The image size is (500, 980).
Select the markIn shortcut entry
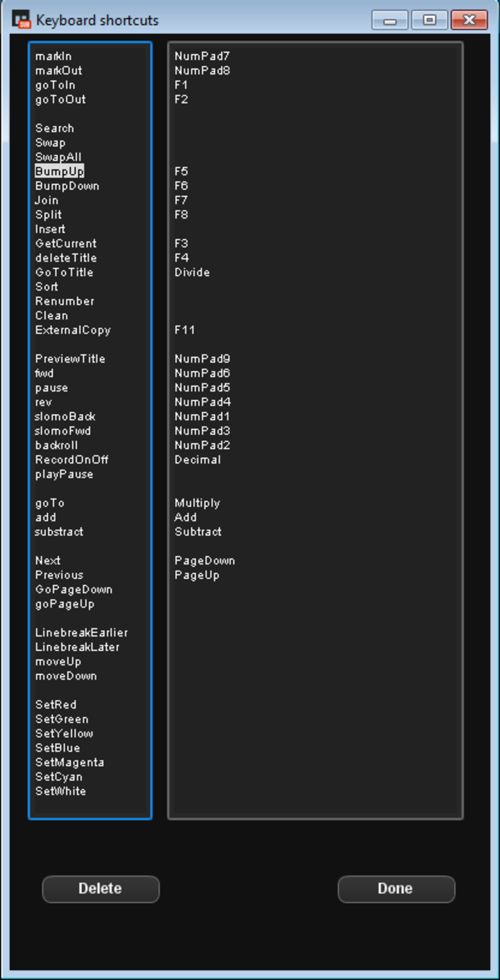[x=53, y=56]
